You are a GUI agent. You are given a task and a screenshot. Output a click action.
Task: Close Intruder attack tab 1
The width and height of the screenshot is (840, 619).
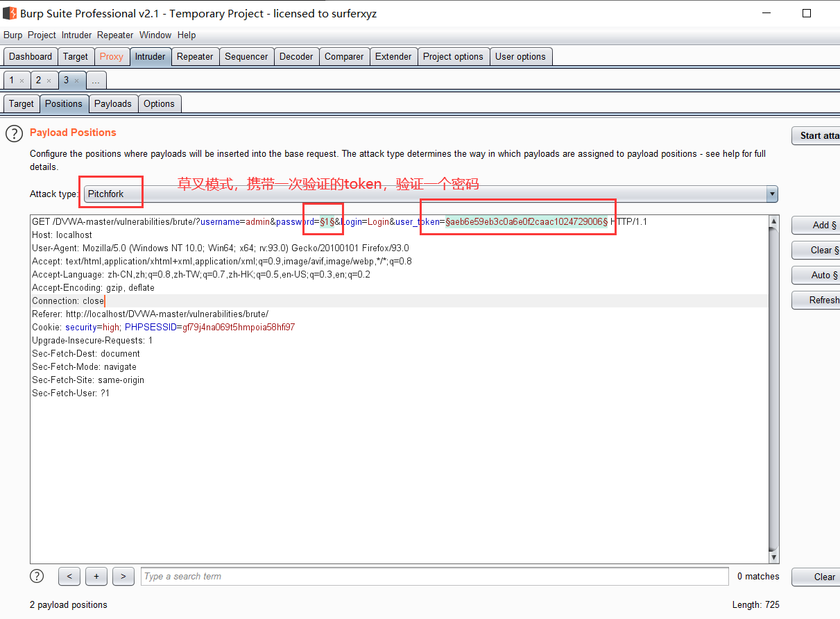click(x=22, y=80)
